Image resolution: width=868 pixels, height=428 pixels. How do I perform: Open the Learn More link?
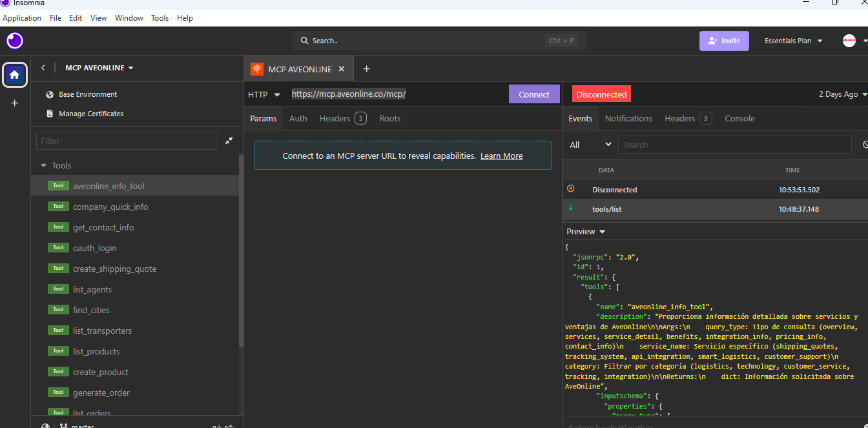click(502, 156)
